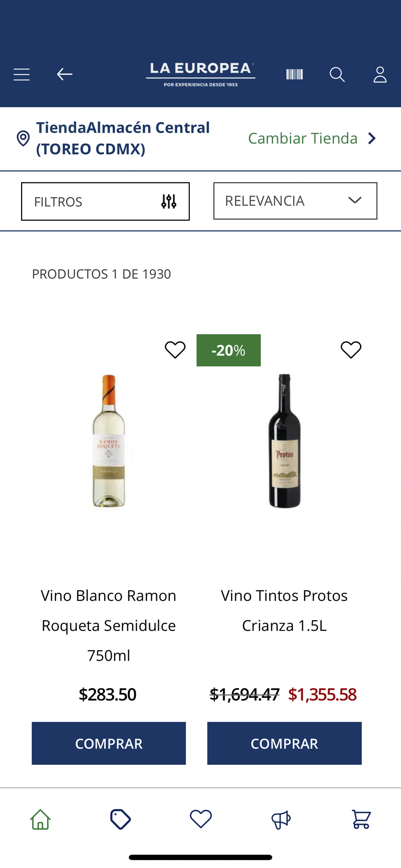Open the Protos bottle image
This screenshot has height=868, width=401.
pos(284,441)
